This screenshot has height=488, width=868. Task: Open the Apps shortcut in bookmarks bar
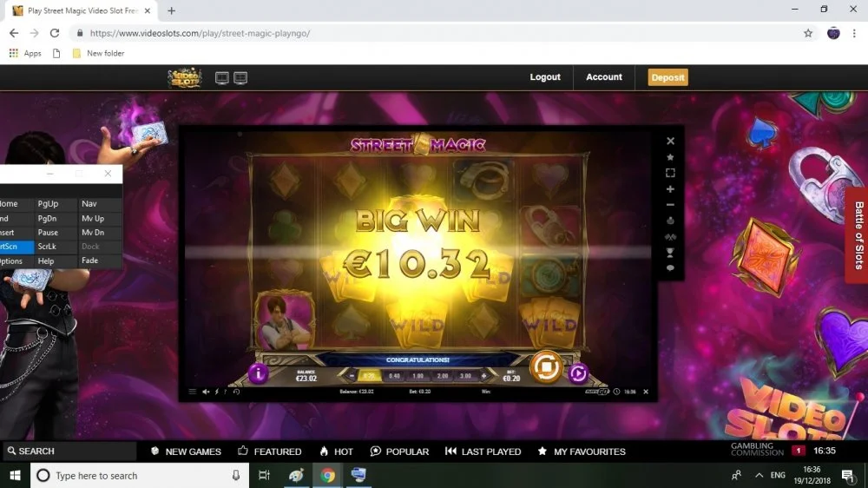pyautogui.click(x=25, y=53)
